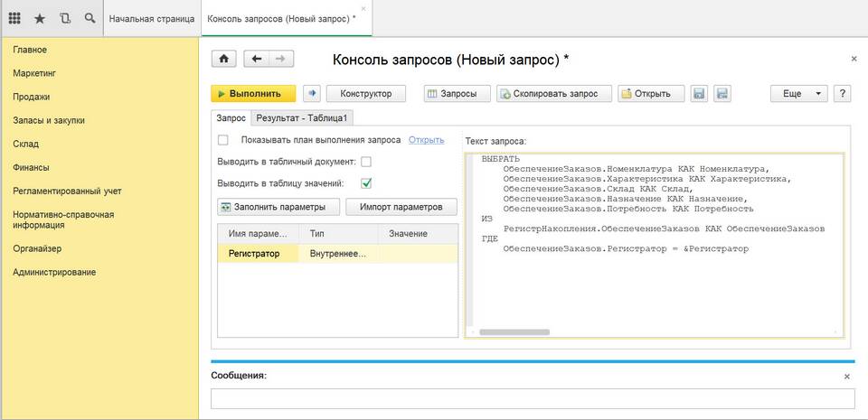Enable Показывать план выполнения запроса checkbox
868x420 pixels.
(x=223, y=140)
